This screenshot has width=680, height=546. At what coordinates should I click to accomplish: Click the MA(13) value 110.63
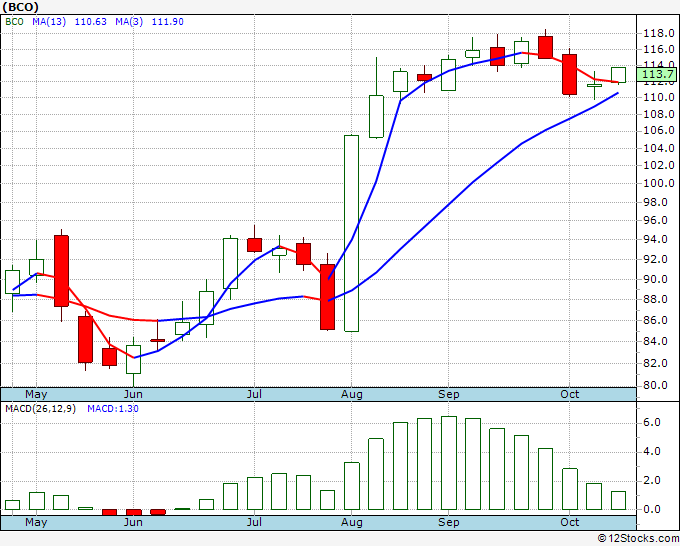point(91,22)
